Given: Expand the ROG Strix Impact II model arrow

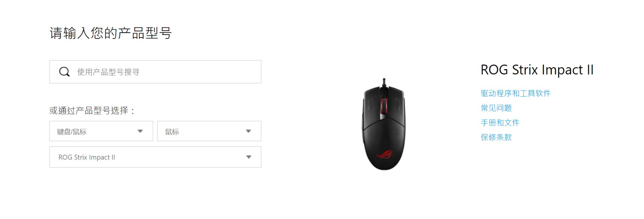Looking at the screenshot, I should pos(249,157).
